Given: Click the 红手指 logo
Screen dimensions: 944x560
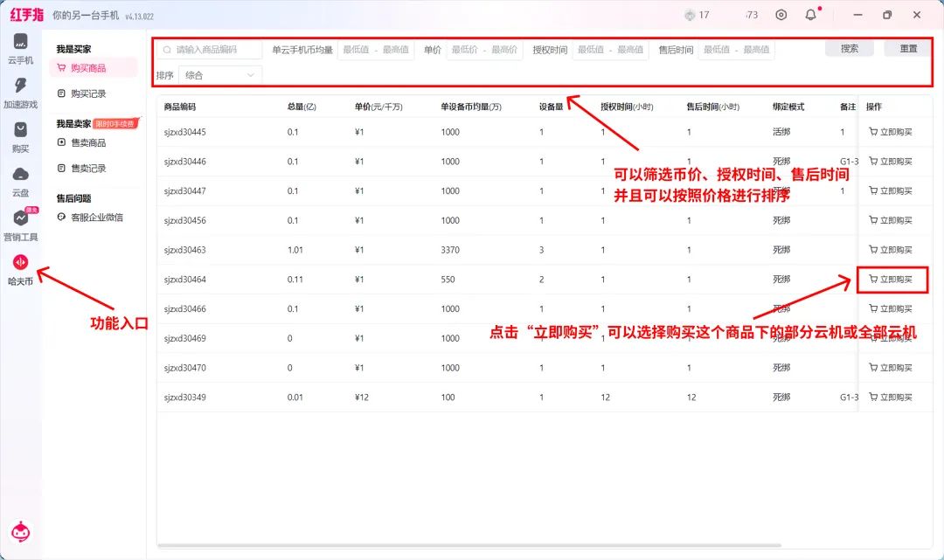Looking at the screenshot, I should (26, 14).
